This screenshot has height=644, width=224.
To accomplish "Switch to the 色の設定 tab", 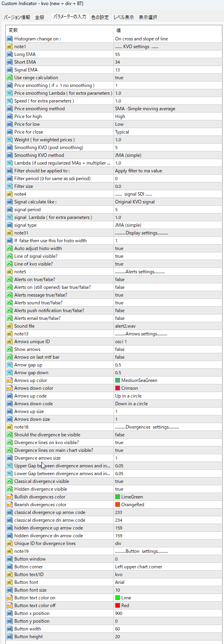I will pyautogui.click(x=100, y=17).
